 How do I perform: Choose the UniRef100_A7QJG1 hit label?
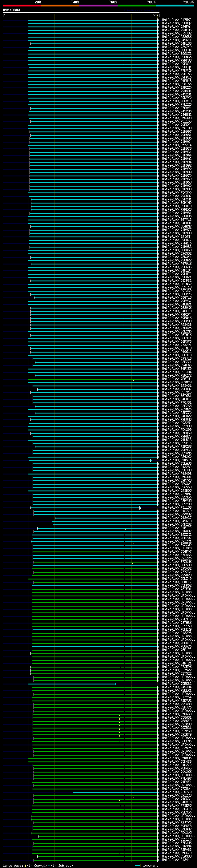(176, 403)
